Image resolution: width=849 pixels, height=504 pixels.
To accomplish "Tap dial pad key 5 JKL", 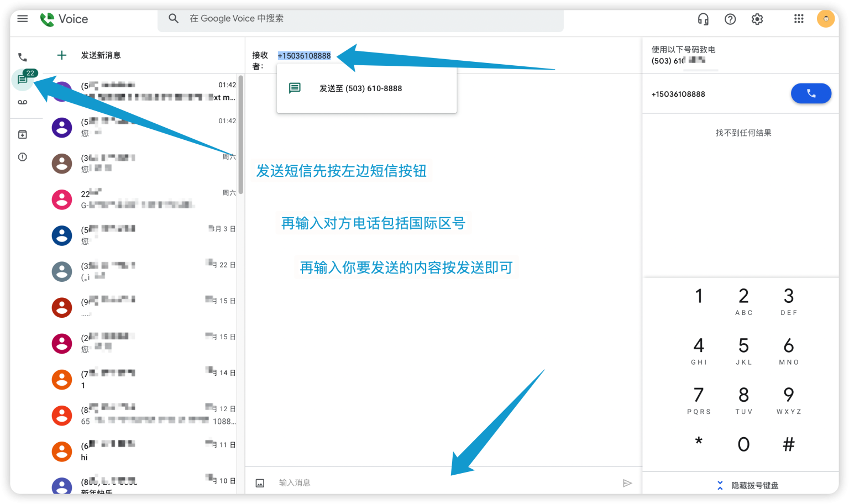I will pyautogui.click(x=744, y=351).
